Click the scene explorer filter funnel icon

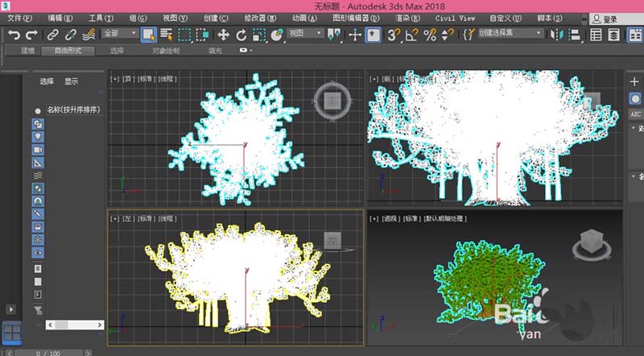pos(38,310)
